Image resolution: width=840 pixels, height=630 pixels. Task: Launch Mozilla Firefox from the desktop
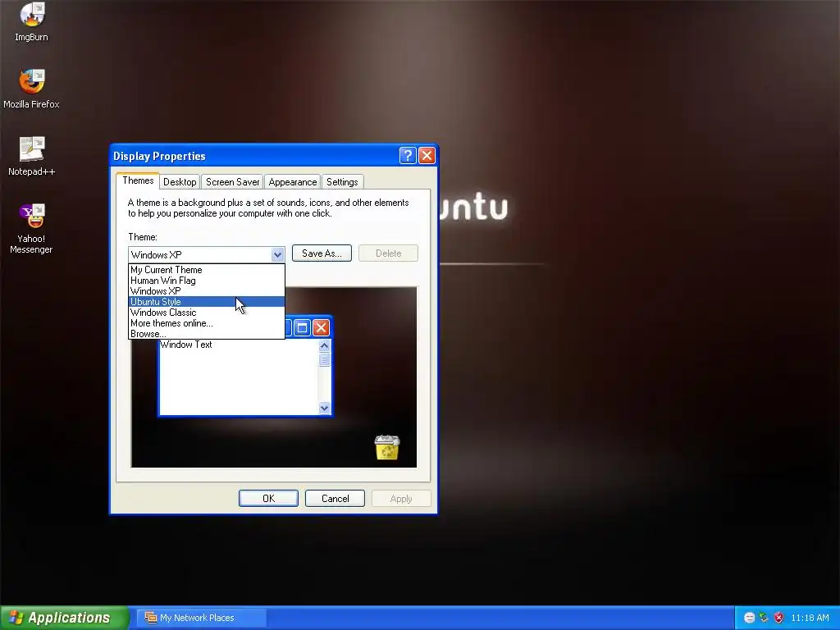click(x=31, y=89)
